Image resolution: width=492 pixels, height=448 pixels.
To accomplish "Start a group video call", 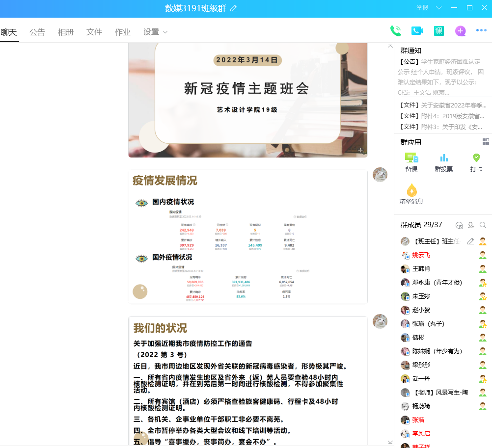I will (x=417, y=31).
